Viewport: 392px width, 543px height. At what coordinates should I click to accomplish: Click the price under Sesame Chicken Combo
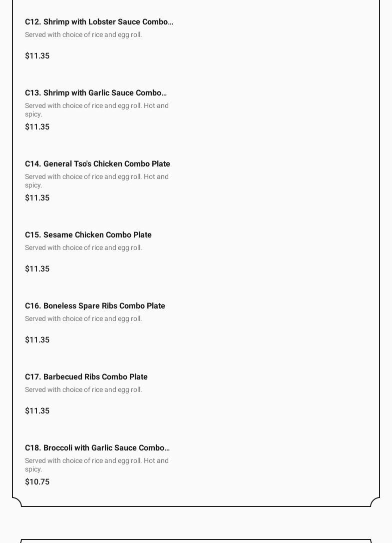[37, 269]
